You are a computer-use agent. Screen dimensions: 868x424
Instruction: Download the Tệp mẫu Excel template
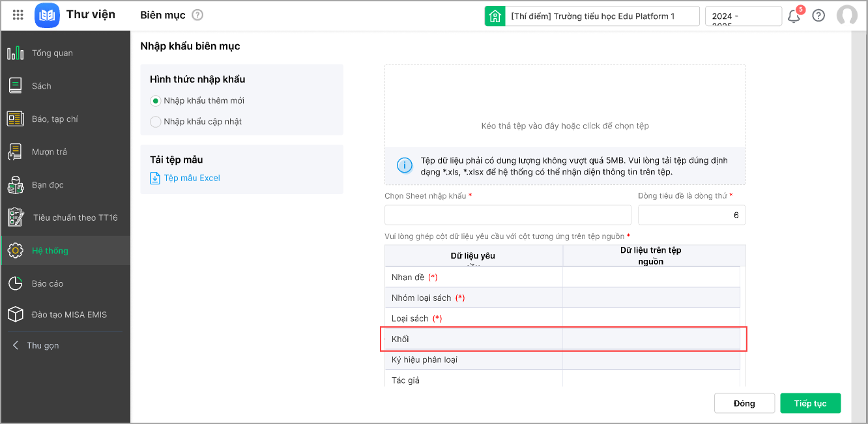click(x=192, y=178)
